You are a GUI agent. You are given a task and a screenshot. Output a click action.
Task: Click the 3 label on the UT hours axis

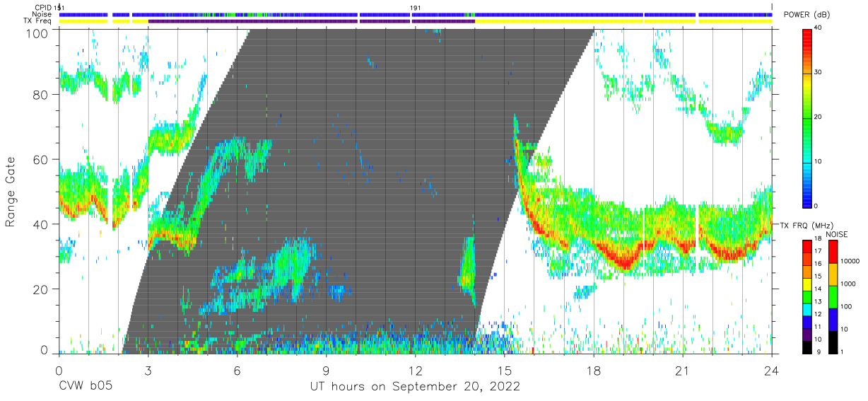[148, 370]
